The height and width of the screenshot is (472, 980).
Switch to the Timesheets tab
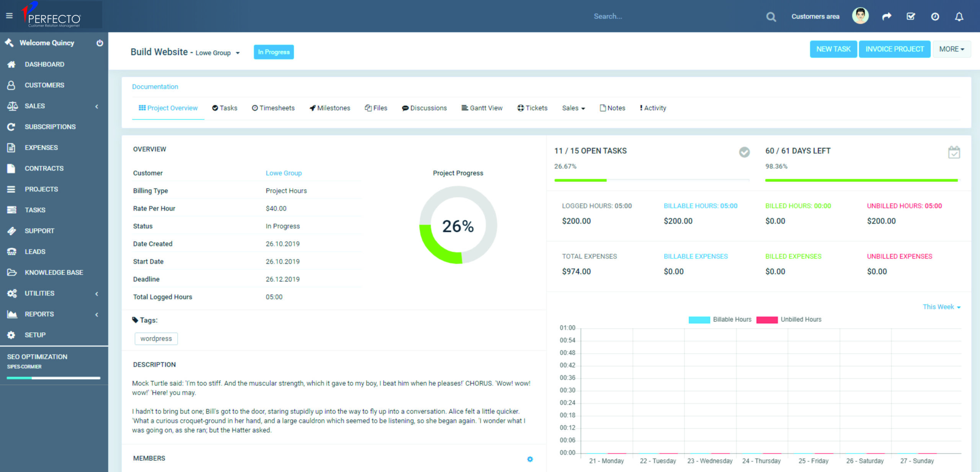tap(273, 108)
